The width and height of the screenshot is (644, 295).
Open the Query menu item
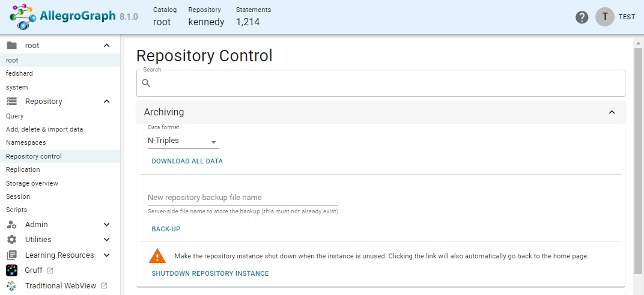[x=15, y=116]
